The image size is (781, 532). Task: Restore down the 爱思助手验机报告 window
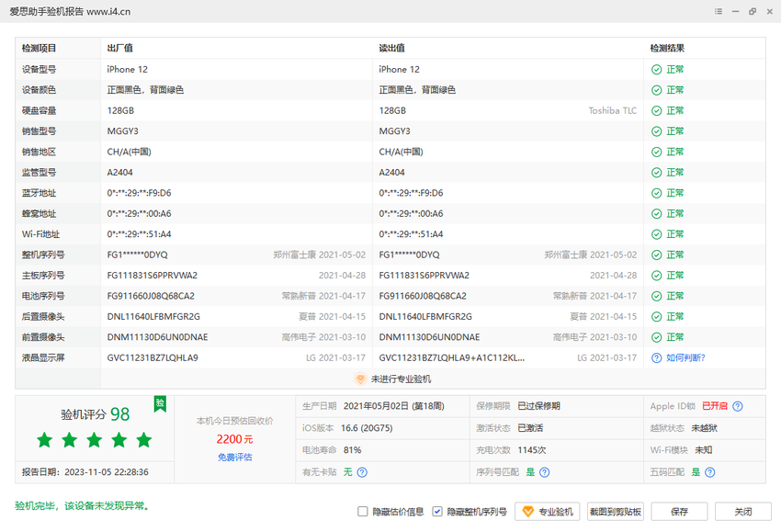coord(753,11)
